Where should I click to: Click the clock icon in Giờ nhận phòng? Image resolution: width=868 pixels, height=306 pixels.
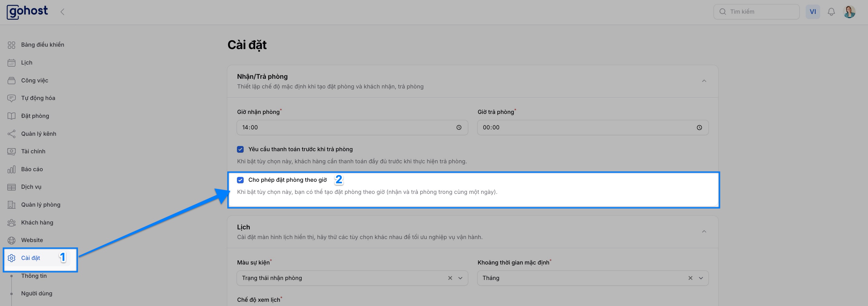click(459, 128)
